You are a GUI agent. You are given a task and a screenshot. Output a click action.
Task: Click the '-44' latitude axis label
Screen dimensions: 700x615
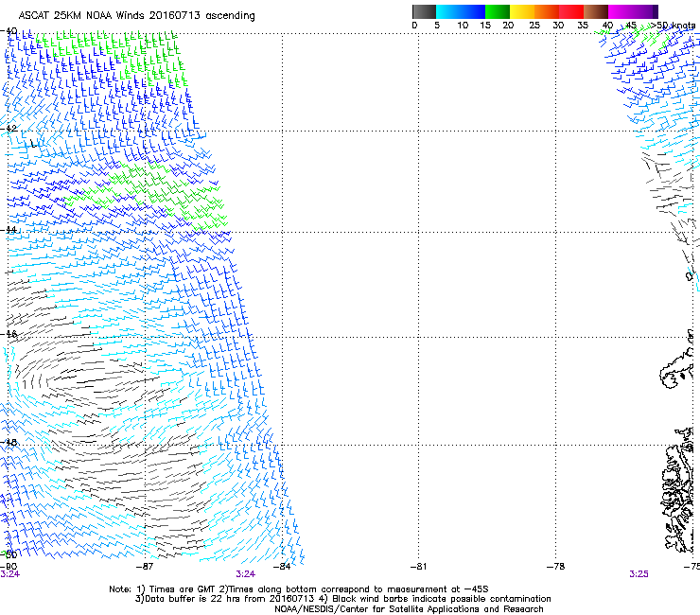(x=9, y=230)
